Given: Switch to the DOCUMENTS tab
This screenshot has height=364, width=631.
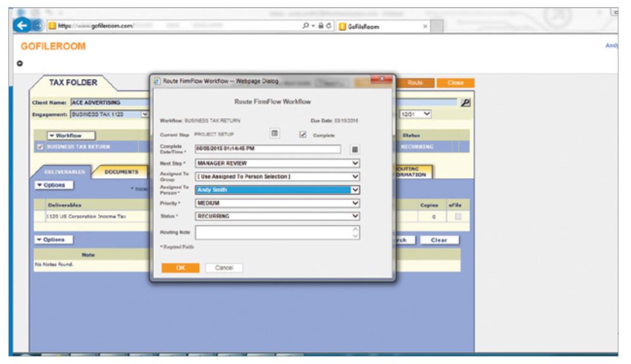Looking at the screenshot, I should [x=121, y=172].
